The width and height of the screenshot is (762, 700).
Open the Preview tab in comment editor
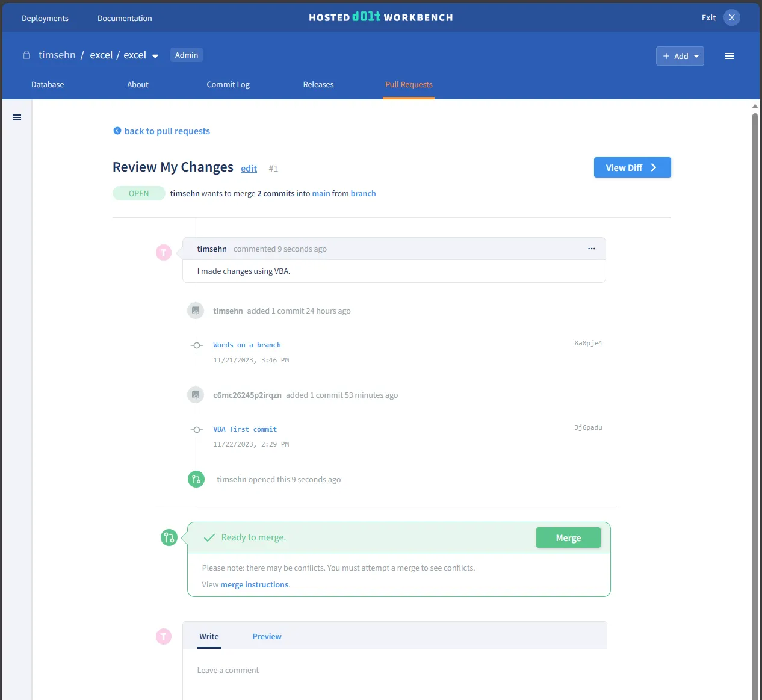pyautogui.click(x=267, y=636)
